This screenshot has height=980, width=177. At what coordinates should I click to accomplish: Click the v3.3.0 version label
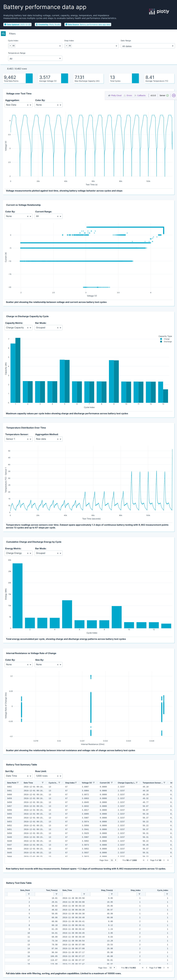(x=153, y=95)
